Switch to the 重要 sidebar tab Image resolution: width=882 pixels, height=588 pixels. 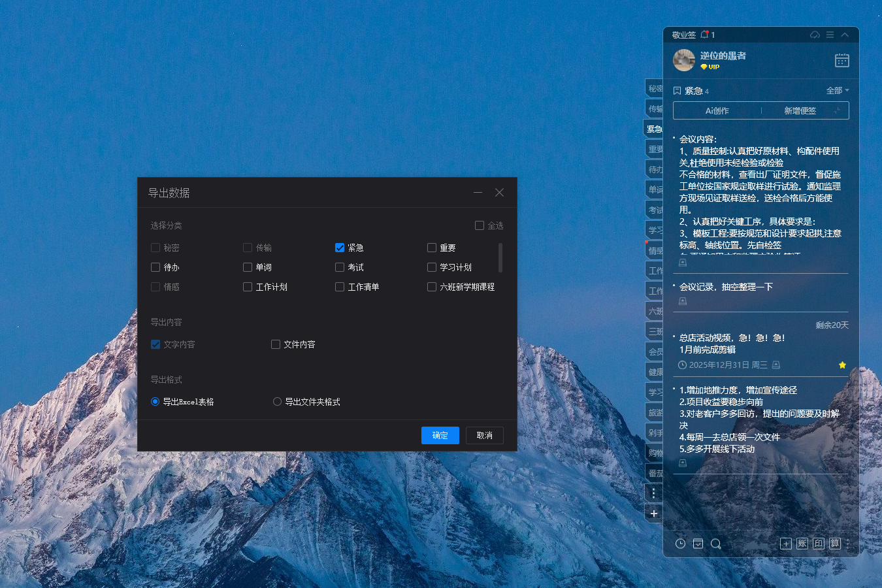point(653,148)
